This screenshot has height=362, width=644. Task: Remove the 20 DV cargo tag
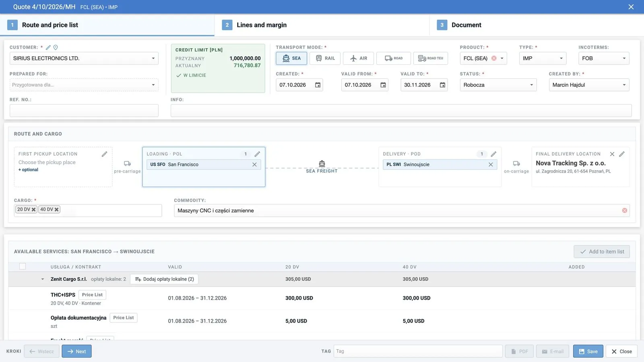[x=34, y=210]
